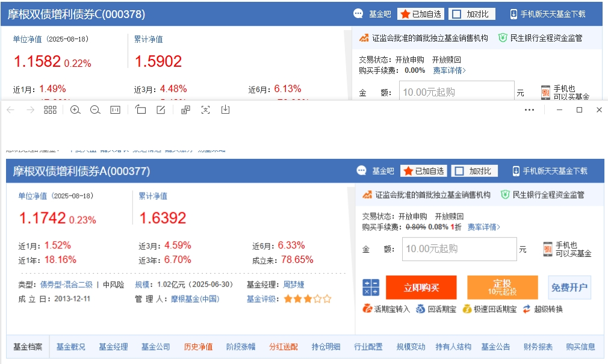Click the net value 1.1742 text
The width and height of the screenshot is (608, 364).
(x=43, y=218)
